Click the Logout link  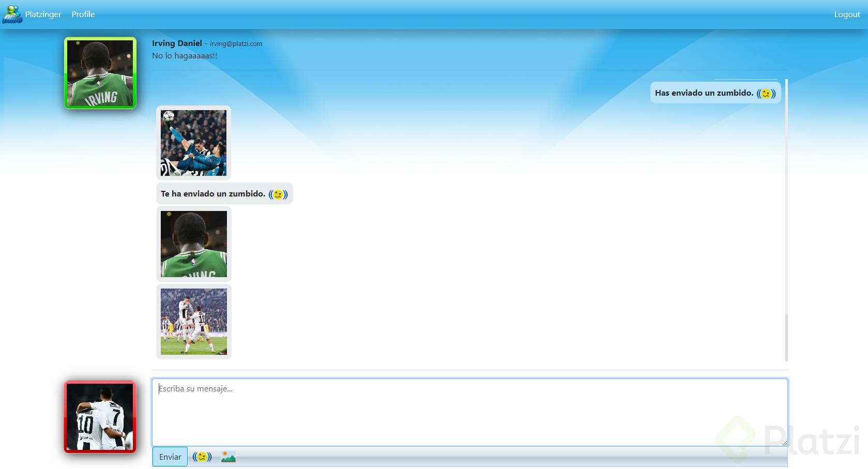847,14
